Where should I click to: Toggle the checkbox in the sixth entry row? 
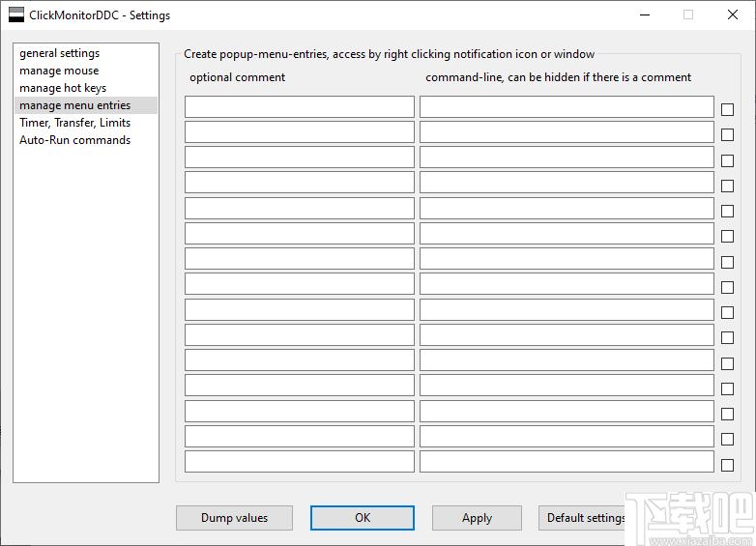click(x=728, y=236)
